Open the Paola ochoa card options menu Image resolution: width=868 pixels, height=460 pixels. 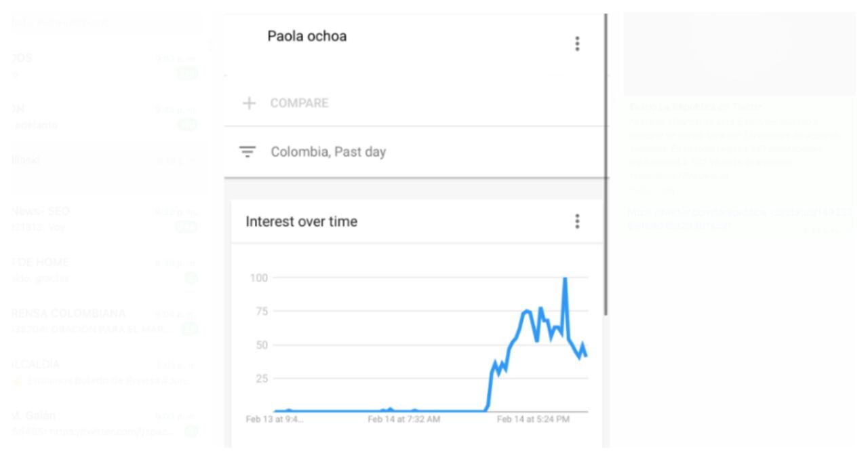pos(577,43)
